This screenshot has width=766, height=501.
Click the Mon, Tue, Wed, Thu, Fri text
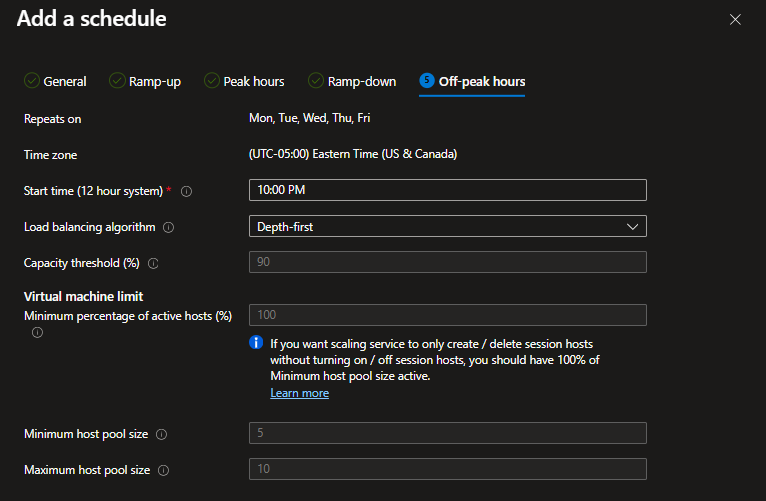coord(310,118)
